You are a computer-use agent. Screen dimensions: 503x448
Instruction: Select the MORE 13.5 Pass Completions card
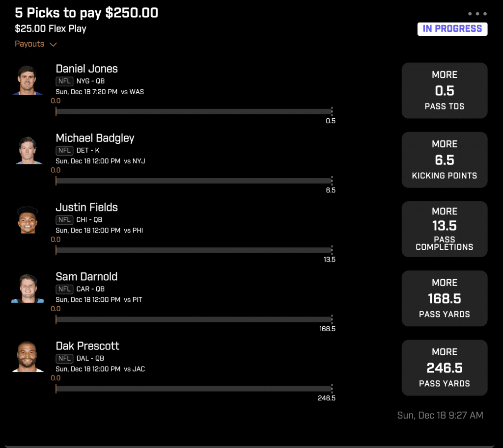[x=444, y=229]
